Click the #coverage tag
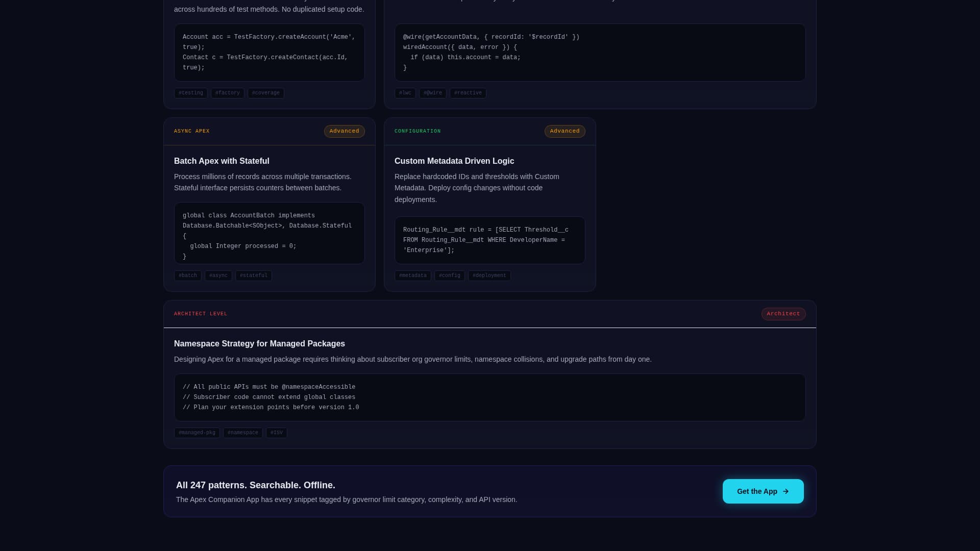Image resolution: width=980 pixels, height=551 pixels. [x=265, y=93]
